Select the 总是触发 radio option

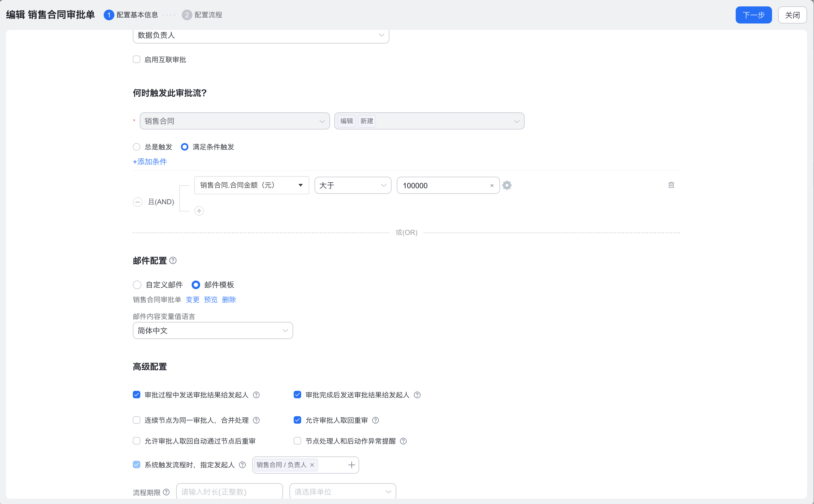click(x=137, y=147)
